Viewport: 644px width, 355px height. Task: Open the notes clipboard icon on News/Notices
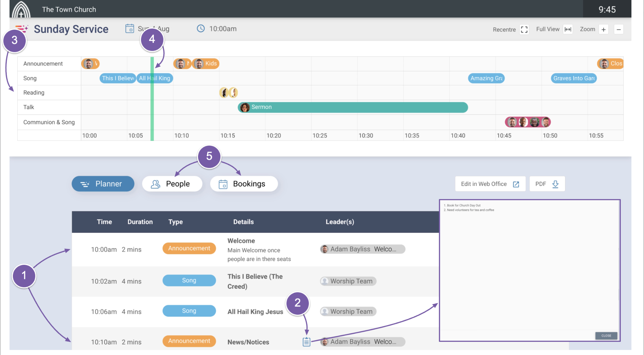tap(307, 342)
